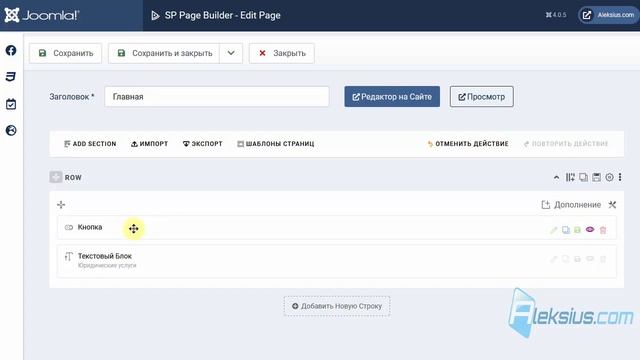Open ROW more options menu
This screenshot has width=640, height=360.
coord(620,177)
